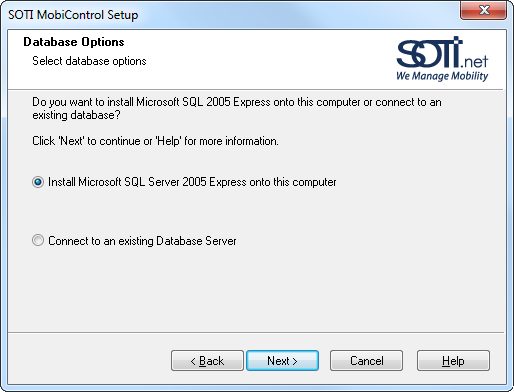Click the SOTI logo graphic

coord(442,59)
